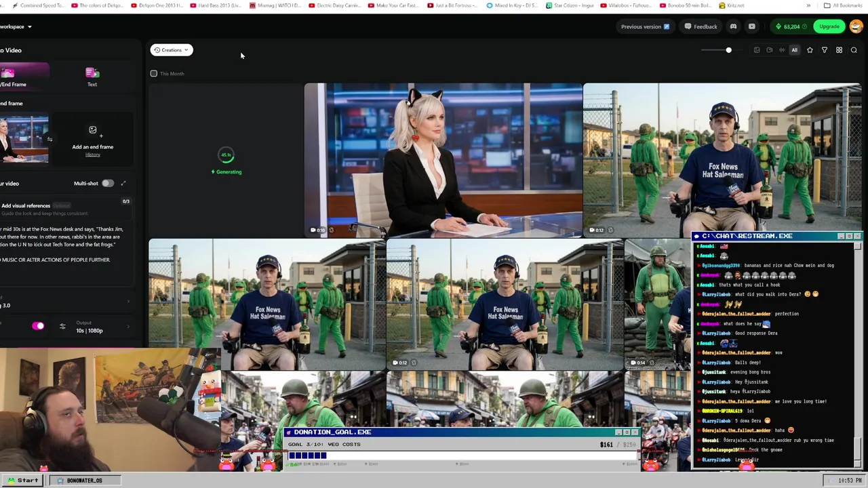Open the funnel filter icon

[x=825, y=50]
